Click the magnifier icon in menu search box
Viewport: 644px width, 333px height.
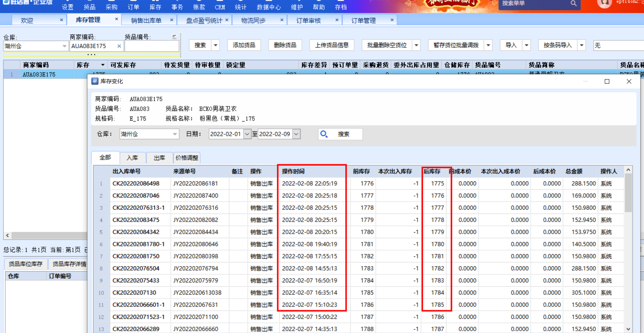pyautogui.click(x=573, y=3)
